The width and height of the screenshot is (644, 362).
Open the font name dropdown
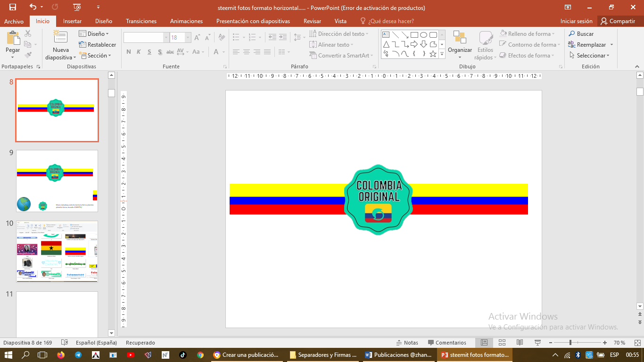click(x=166, y=38)
